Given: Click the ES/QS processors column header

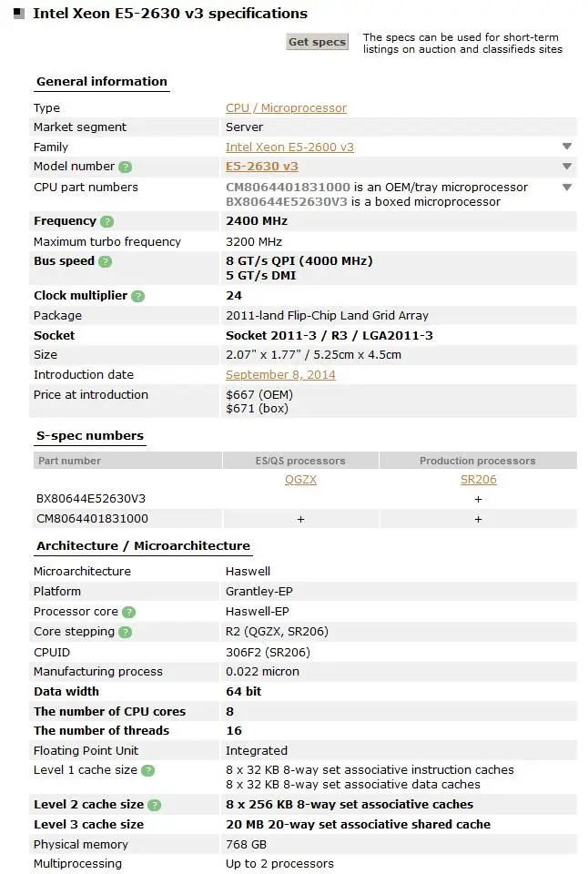Looking at the screenshot, I should pos(300,461).
